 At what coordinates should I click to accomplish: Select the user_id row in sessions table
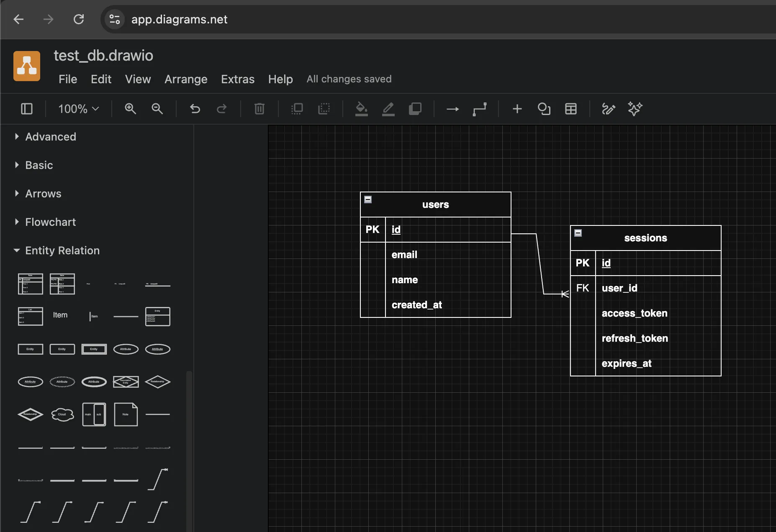pyautogui.click(x=645, y=288)
